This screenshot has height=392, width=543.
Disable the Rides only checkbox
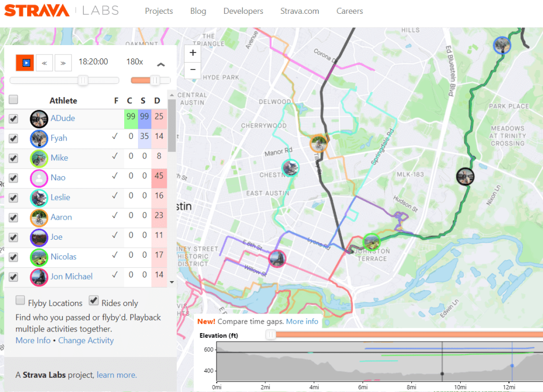(93, 301)
